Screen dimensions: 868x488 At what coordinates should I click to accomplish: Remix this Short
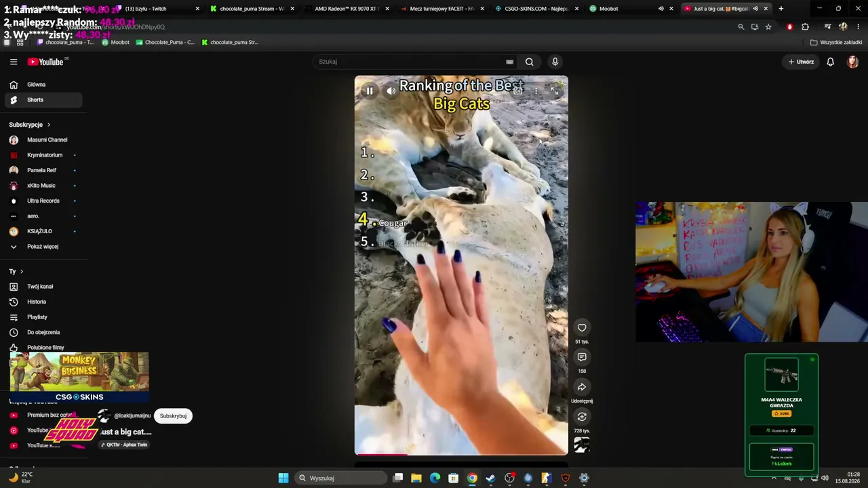click(582, 417)
